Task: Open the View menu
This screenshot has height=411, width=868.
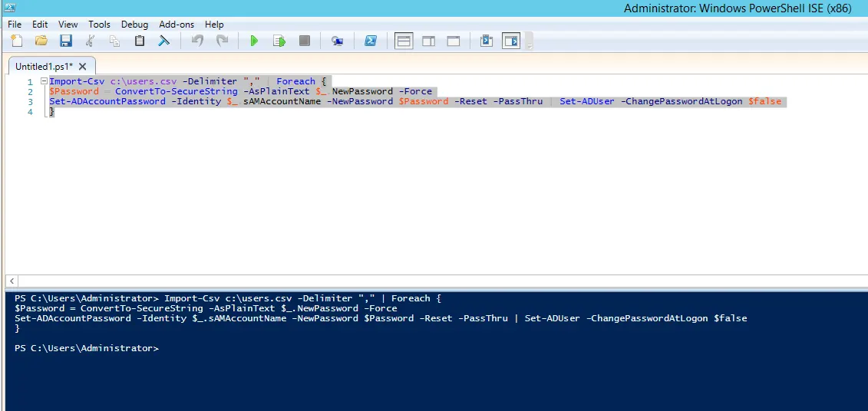Action: point(68,25)
